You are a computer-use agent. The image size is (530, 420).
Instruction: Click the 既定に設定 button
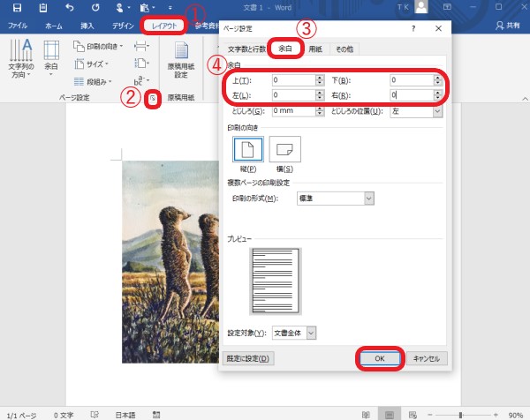pos(250,358)
